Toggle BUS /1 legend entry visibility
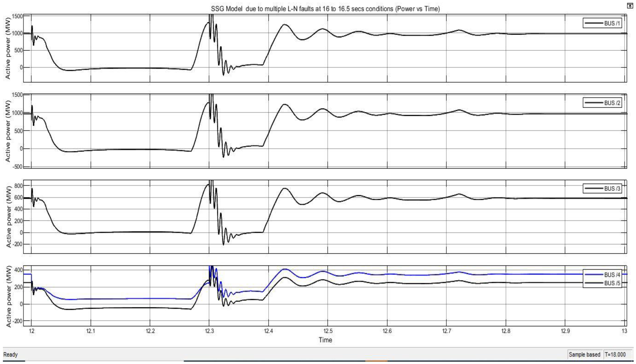The height and width of the screenshot is (364, 636). (612, 23)
